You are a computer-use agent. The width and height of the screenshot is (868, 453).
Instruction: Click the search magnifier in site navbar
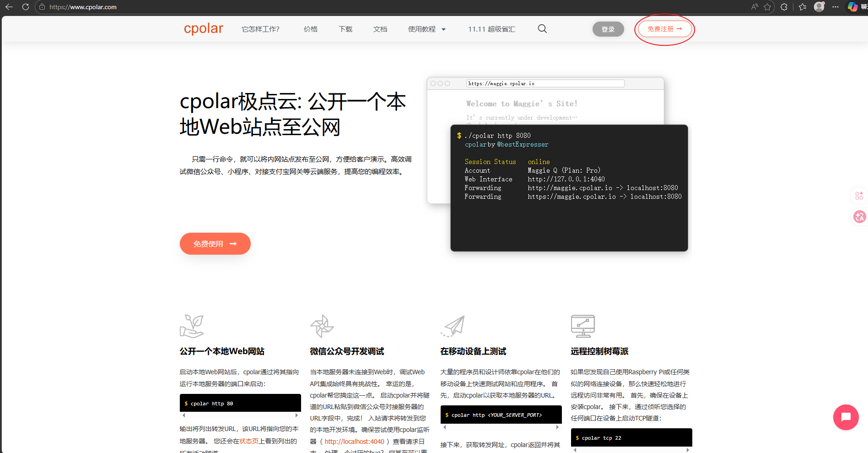(x=542, y=29)
